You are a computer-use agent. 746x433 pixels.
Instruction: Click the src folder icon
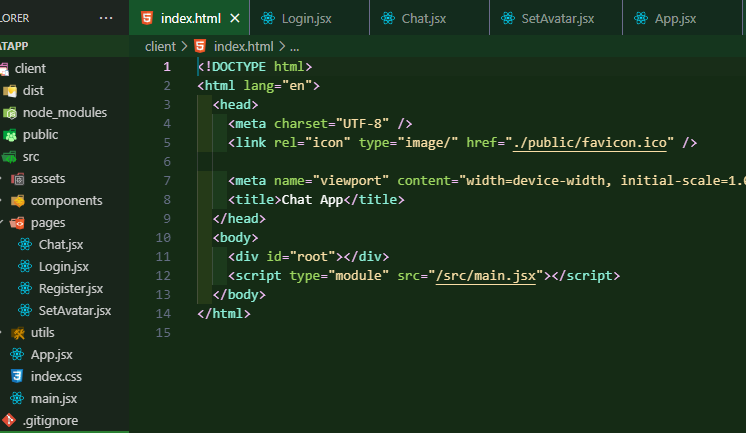point(9,157)
